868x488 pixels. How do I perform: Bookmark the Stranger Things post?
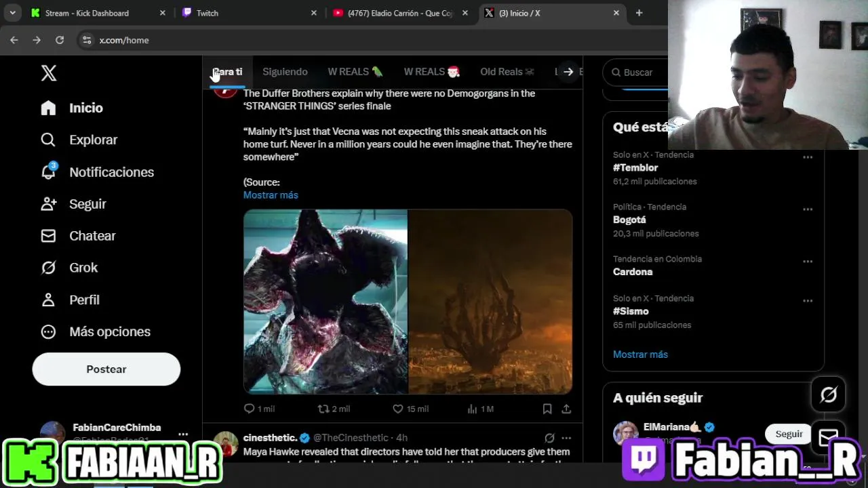point(547,409)
